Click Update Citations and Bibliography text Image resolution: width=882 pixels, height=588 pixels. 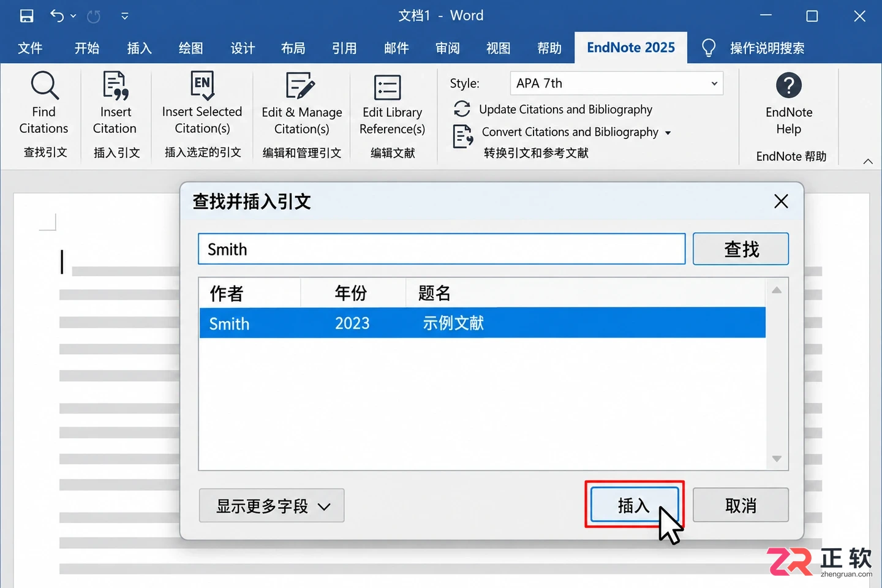[x=565, y=109]
